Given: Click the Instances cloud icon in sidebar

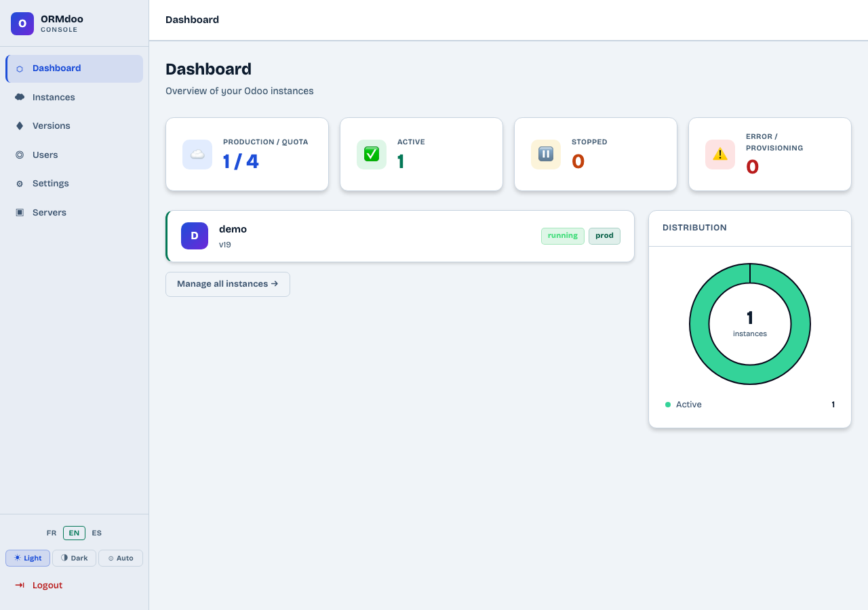Looking at the screenshot, I should coord(20,97).
